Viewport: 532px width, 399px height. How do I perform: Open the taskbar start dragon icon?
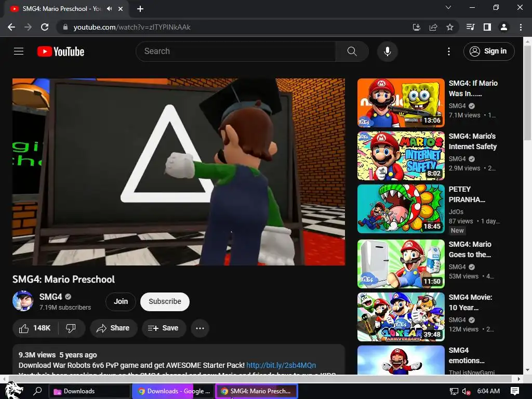click(x=14, y=391)
